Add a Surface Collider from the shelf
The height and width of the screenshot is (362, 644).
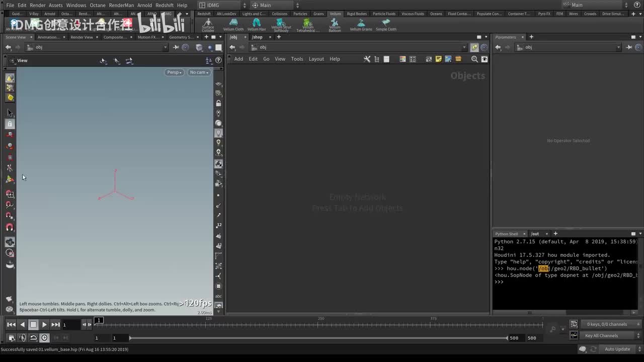click(208, 24)
